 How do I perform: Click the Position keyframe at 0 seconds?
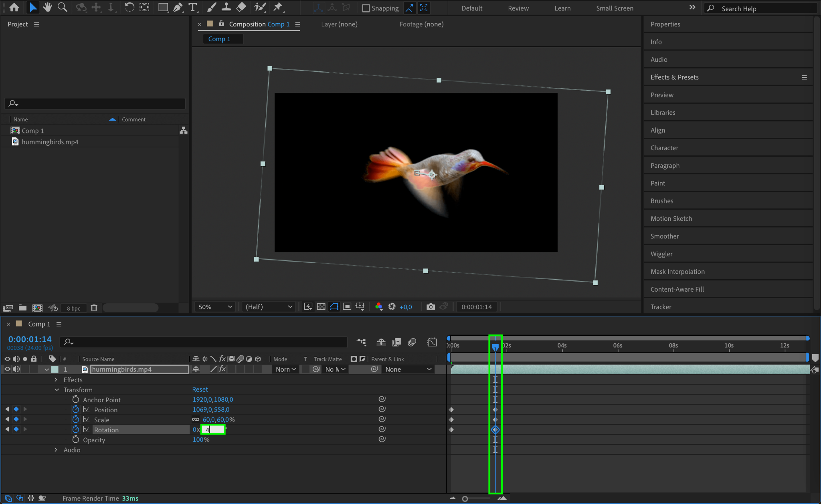451,409
